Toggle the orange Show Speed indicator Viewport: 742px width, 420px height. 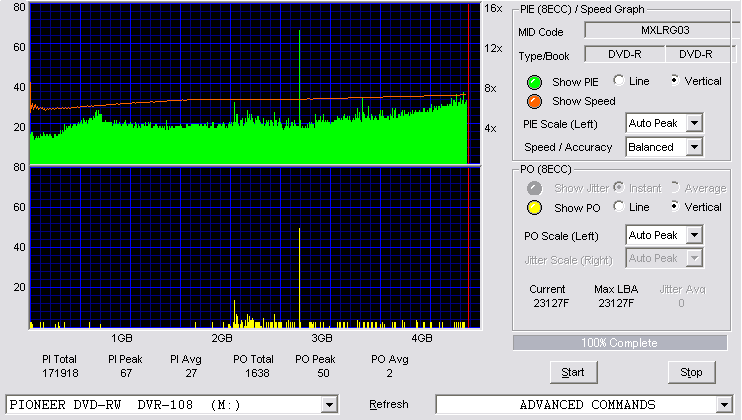[x=534, y=101]
